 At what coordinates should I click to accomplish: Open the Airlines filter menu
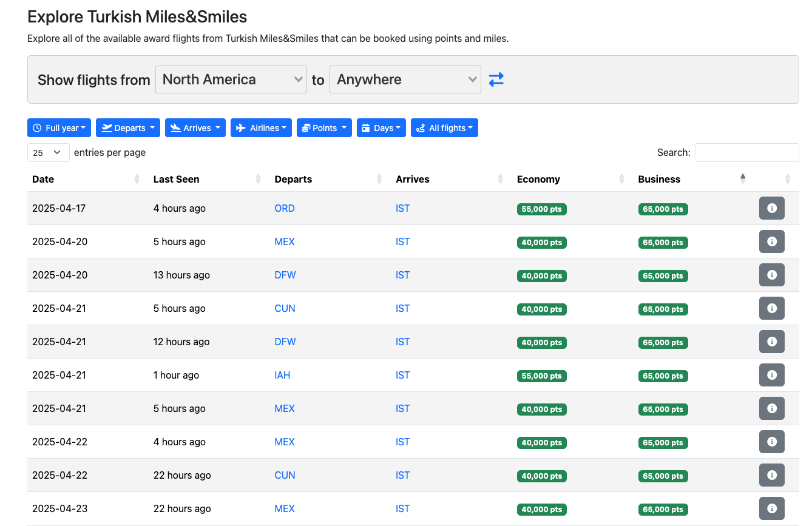click(261, 128)
